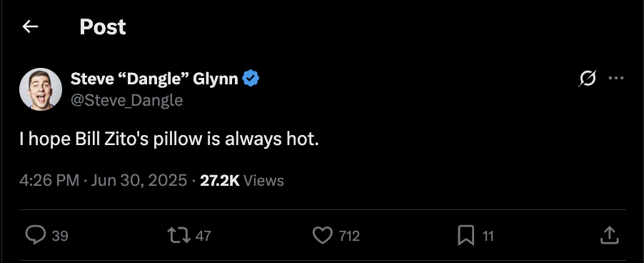This screenshot has width=644, height=263.
Task: Go back using the left arrow
Action: click(30, 26)
